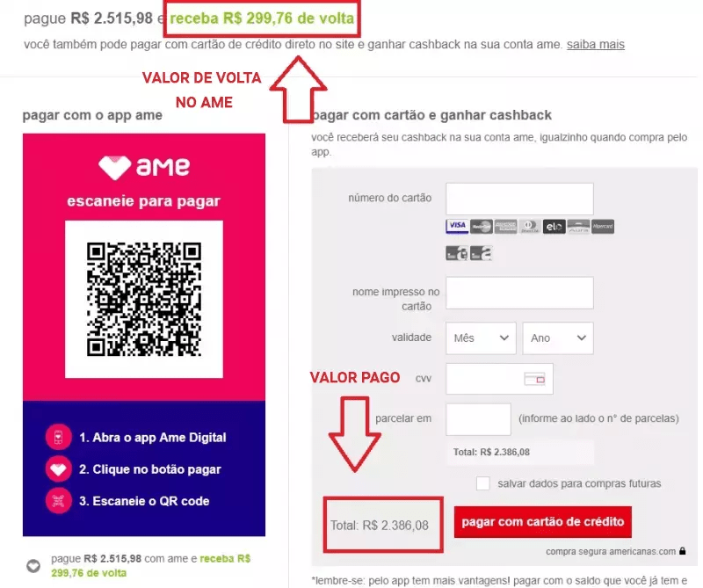Focus the nome impresso no cartão field
The image size is (703, 588).
pos(519,293)
